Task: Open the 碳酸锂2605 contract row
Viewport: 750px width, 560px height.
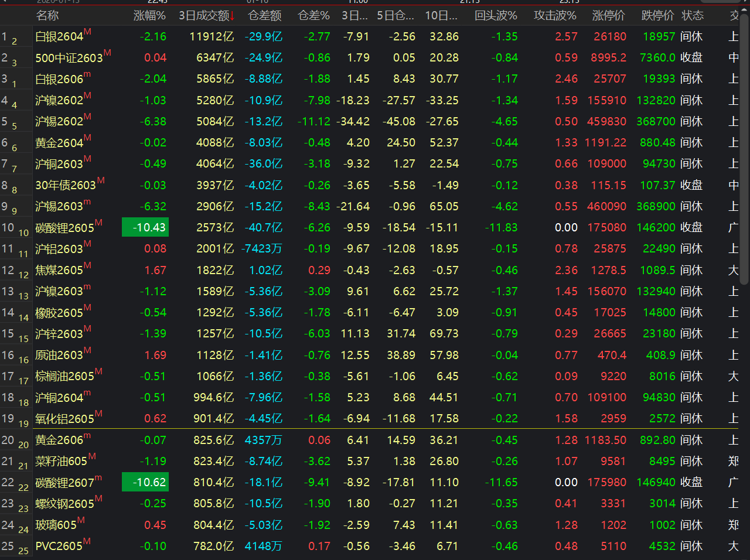Action: (64, 228)
